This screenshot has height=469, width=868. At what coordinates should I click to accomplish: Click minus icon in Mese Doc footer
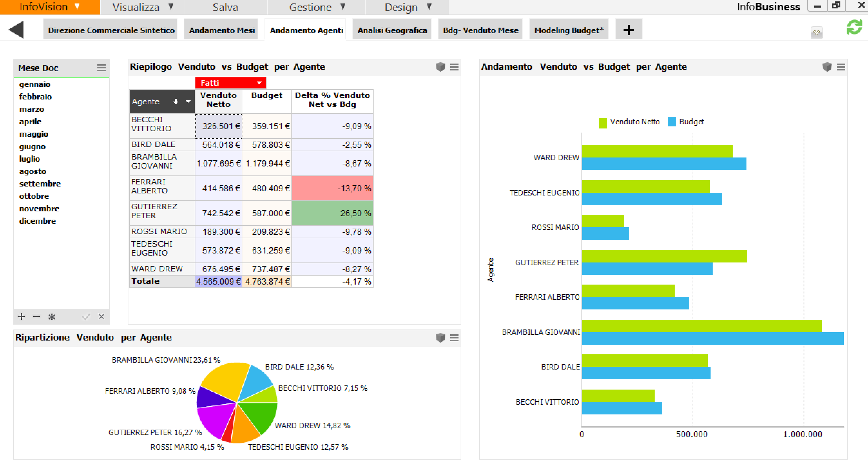pos(37,316)
